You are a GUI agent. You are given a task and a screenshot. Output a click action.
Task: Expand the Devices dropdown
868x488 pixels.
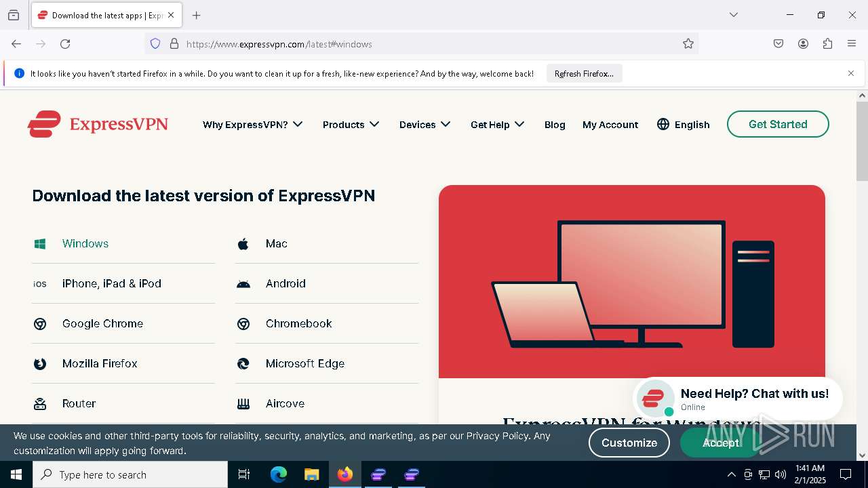click(425, 125)
